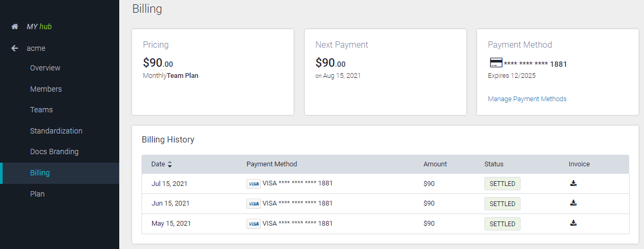Click the home icon next to MY hub
The height and width of the screenshot is (249, 644).
(x=15, y=26)
